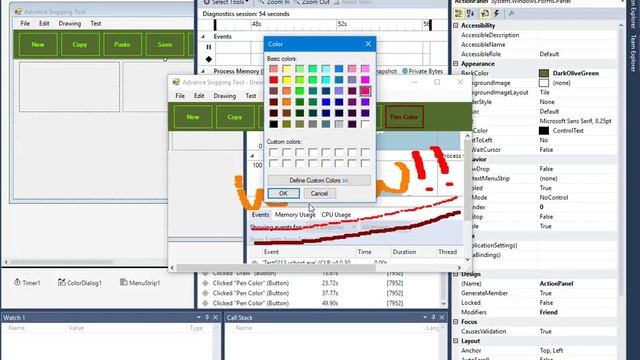
Task: Click the Pen Color button
Action: pyautogui.click(x=404, y=117)
